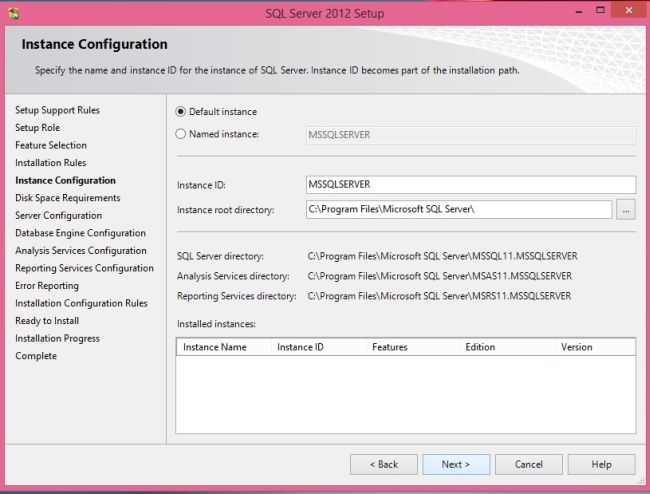The width and height of the screenshot is (650, 494).
Task: Click the Version column header
Action: coord(595,347)
